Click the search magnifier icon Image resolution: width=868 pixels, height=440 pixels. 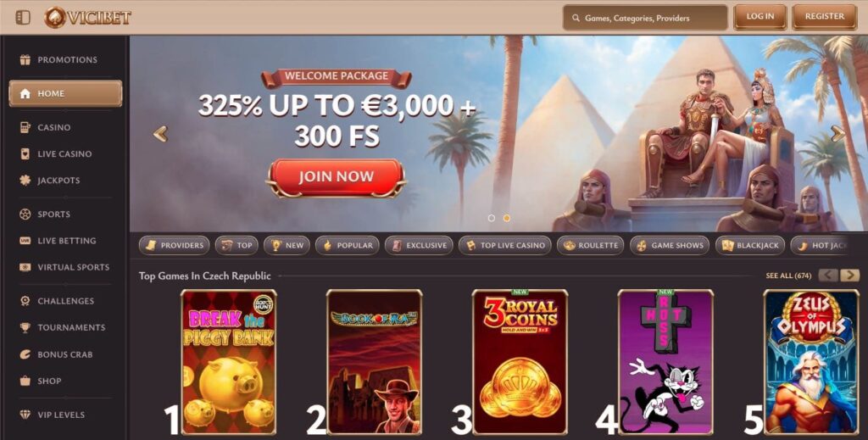pyautogui.click(x=576, y=19)
